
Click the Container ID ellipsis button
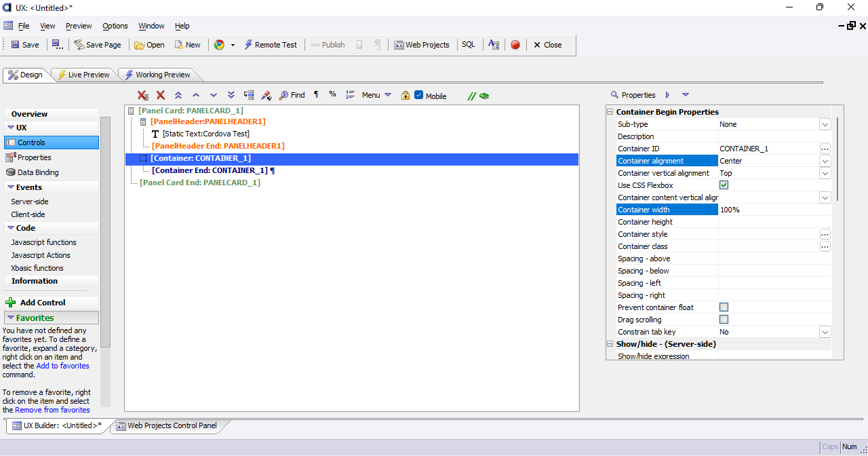[x=825, y=149]
